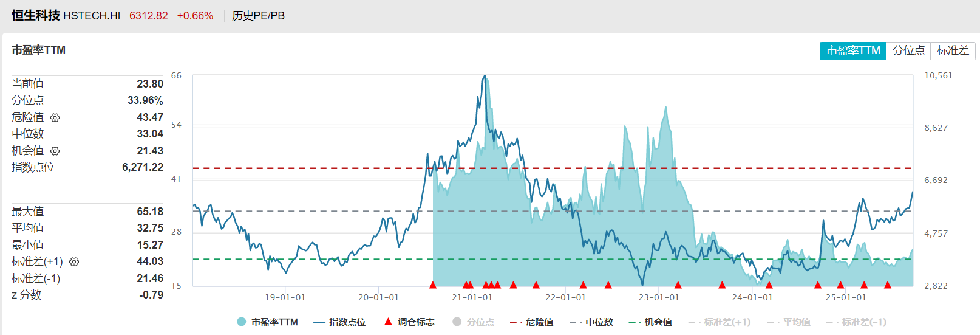
Task: Click the 历史PE/PB header link
Action: click(x=258, y=16)
